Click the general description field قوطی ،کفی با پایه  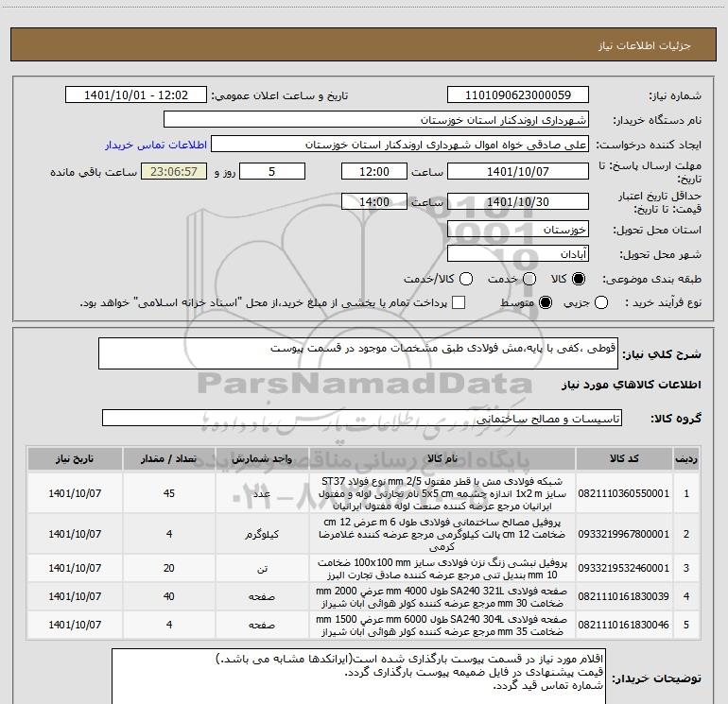[358, 353]
